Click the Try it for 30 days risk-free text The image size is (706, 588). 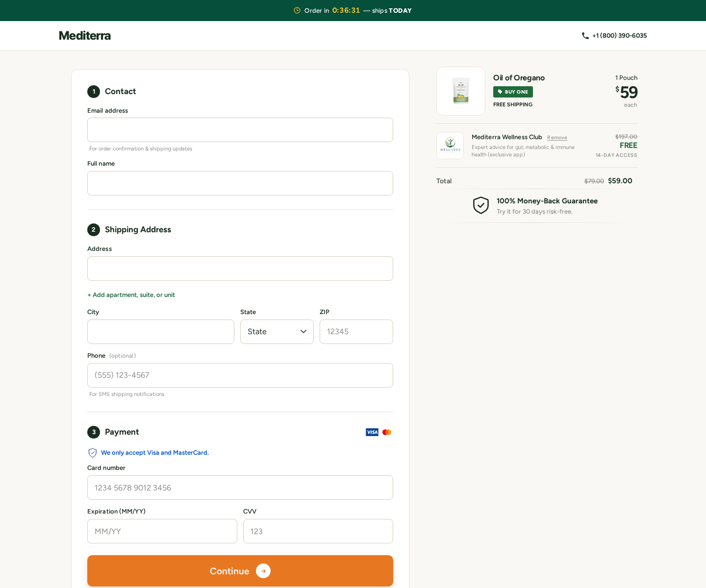point(534,212)
